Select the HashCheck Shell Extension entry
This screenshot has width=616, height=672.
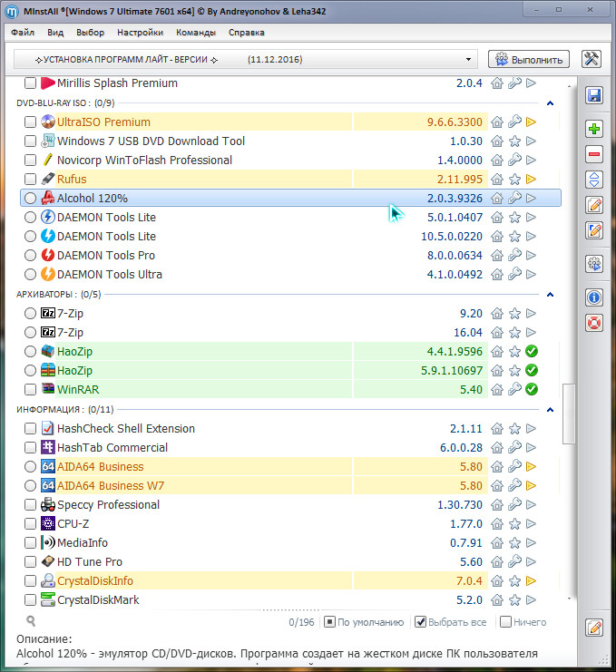tap(290, 429)
